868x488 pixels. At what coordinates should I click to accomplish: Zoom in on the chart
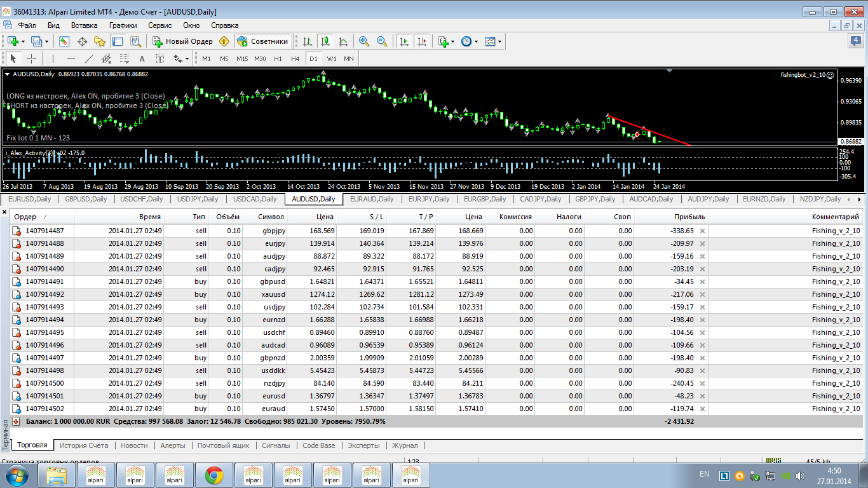coord(364,41)
